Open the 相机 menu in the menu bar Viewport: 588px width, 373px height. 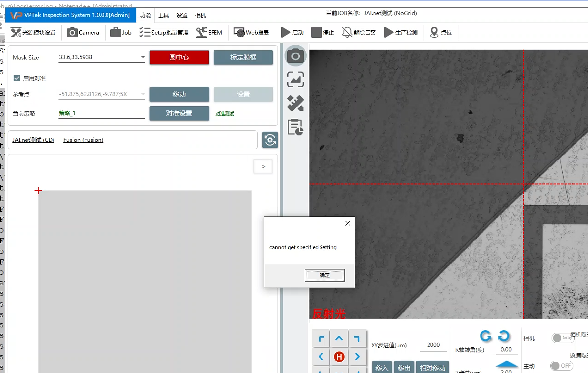200,15
